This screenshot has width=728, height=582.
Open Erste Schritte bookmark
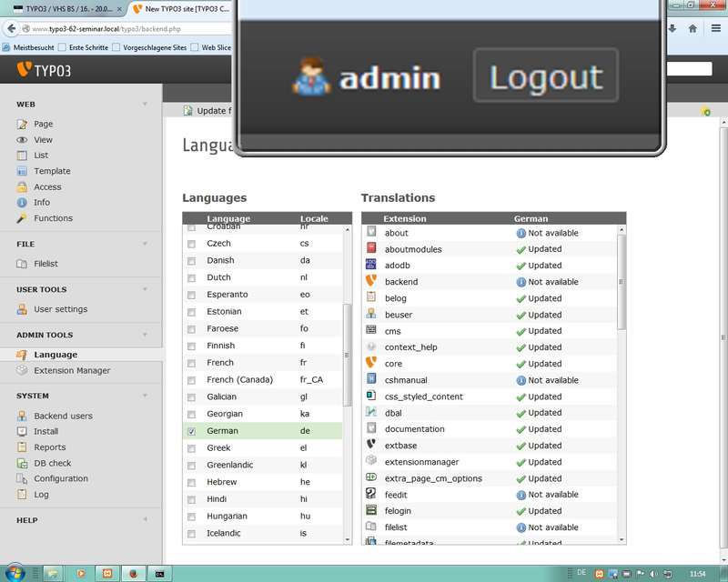(83, 47)
